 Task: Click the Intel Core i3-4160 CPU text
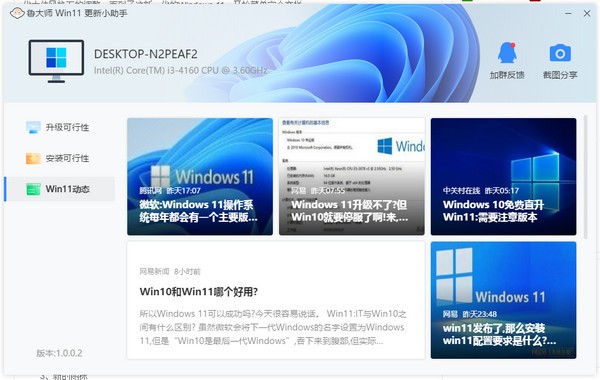click(x=181, y=70)
